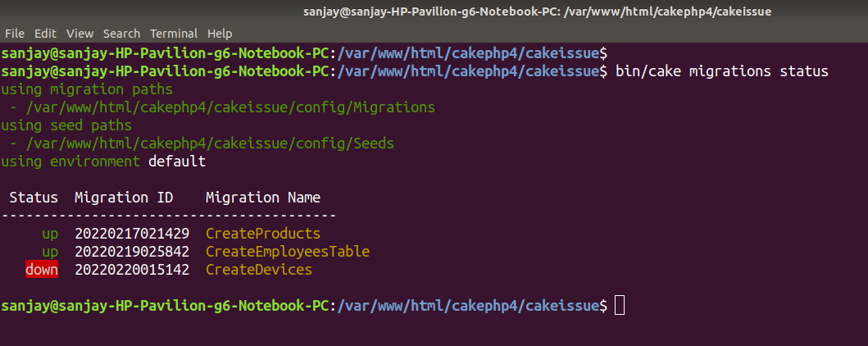Image resolution: width=868 pixels, height=346 pixels.
Task: Click the red "down" status badge
Action: [42, 270]
